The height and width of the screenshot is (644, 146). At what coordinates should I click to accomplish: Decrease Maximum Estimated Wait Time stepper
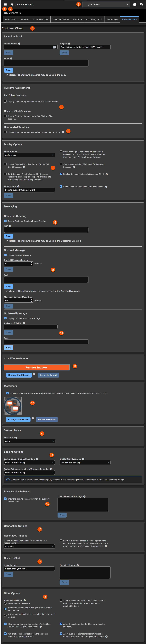[x=31, y=301]
